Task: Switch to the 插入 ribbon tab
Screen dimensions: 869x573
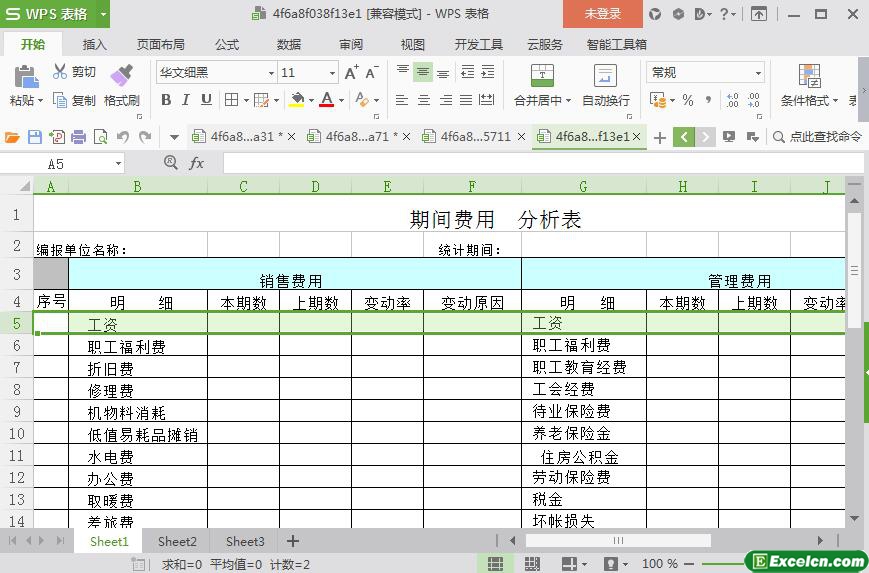Action: [95, 44]
